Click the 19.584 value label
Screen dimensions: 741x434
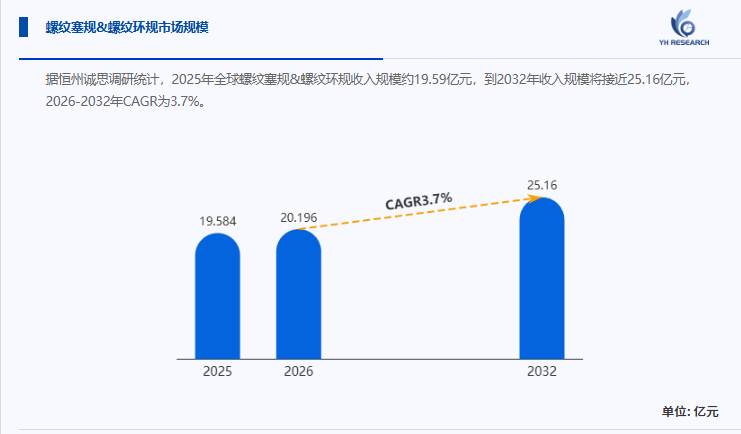pyautogui.click(x=217, y=221)
